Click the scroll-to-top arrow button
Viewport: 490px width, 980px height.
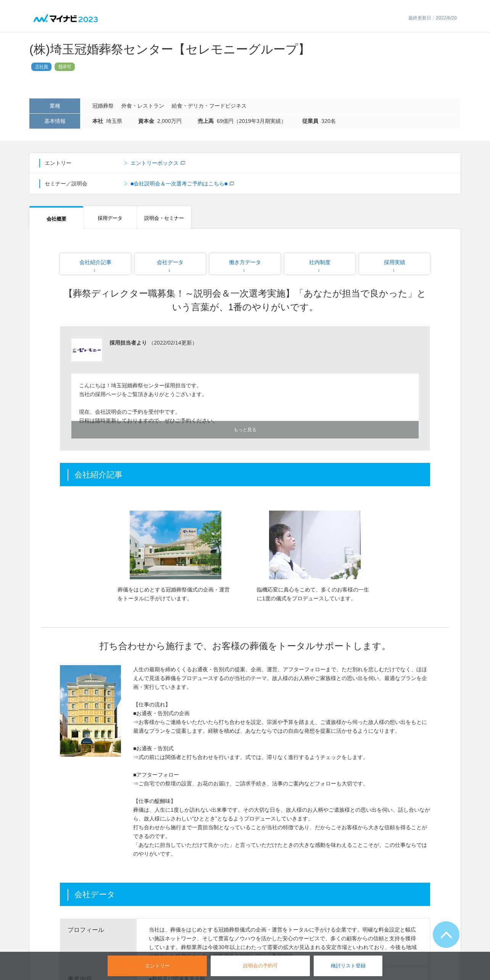pos(446,935)
